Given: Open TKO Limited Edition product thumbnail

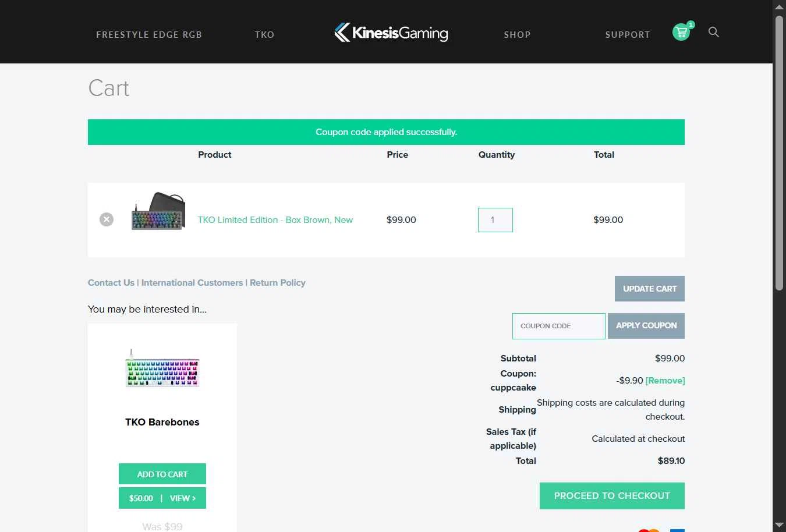Looking at the screenshot, I should (158, 211).
